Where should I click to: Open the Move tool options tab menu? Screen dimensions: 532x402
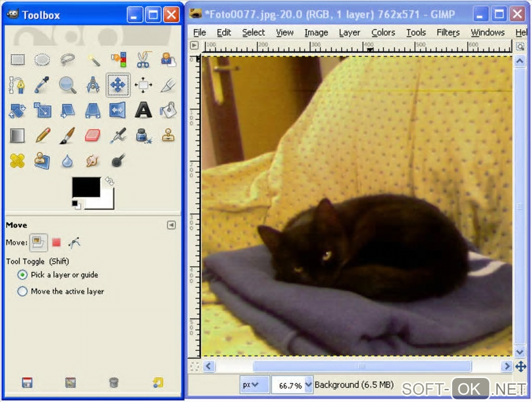click(x=172, y=225)
